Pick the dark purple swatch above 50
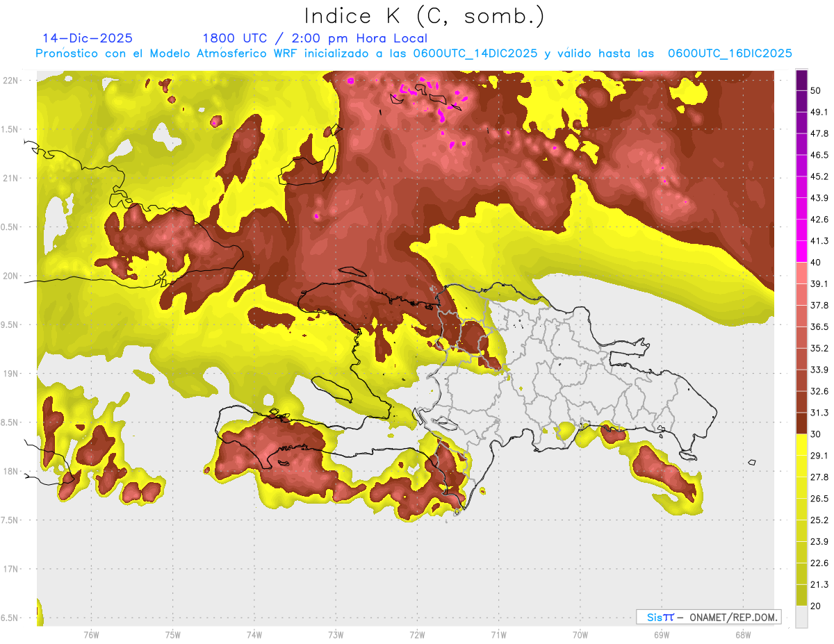Viewport: 834px width, 644px height. tap(801, 80)
